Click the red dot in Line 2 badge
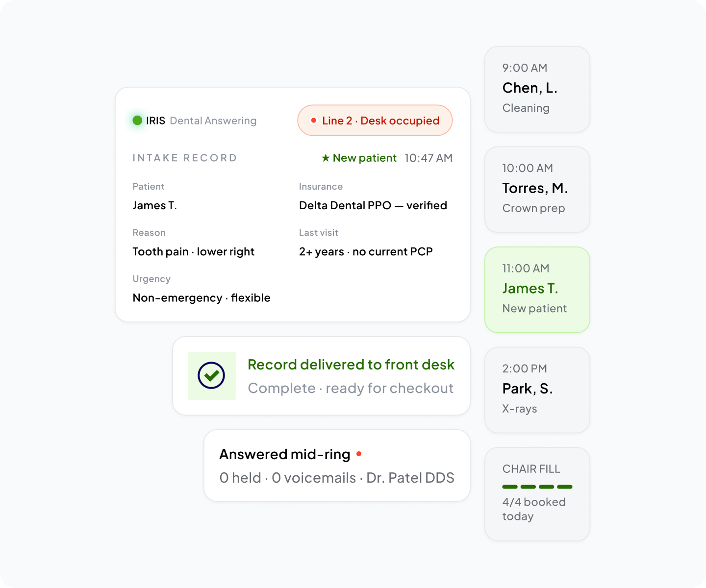The height and width of the screenshot is (588, 706). tap(313, 121)
